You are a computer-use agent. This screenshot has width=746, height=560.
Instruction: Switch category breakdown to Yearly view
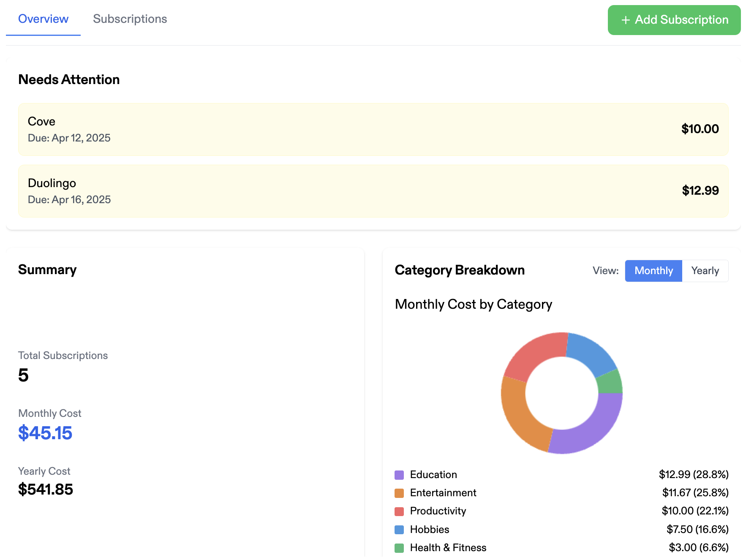[705, 271]
